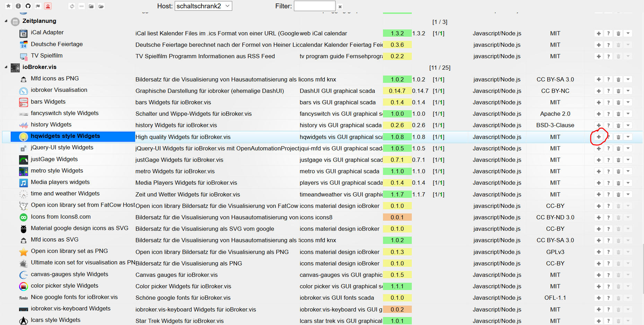
Task: Install Deutsche Feiertage with plus button
Action: click(x=599, y=45)
